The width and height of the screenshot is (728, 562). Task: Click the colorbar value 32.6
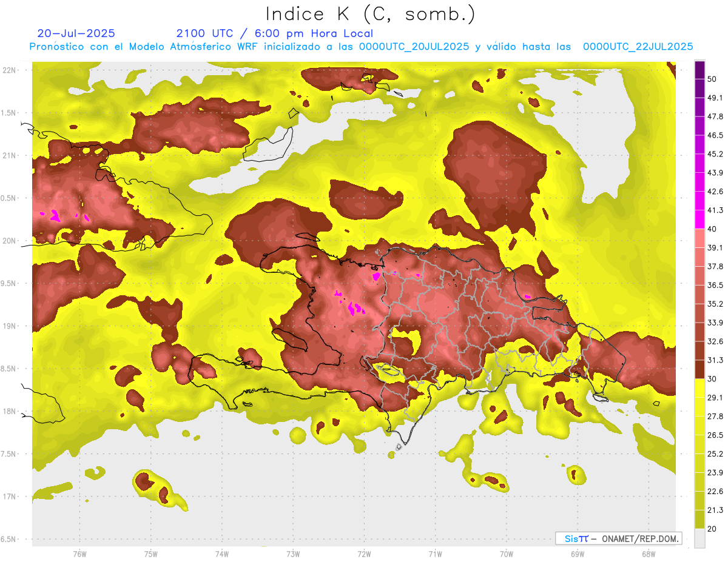715,341
